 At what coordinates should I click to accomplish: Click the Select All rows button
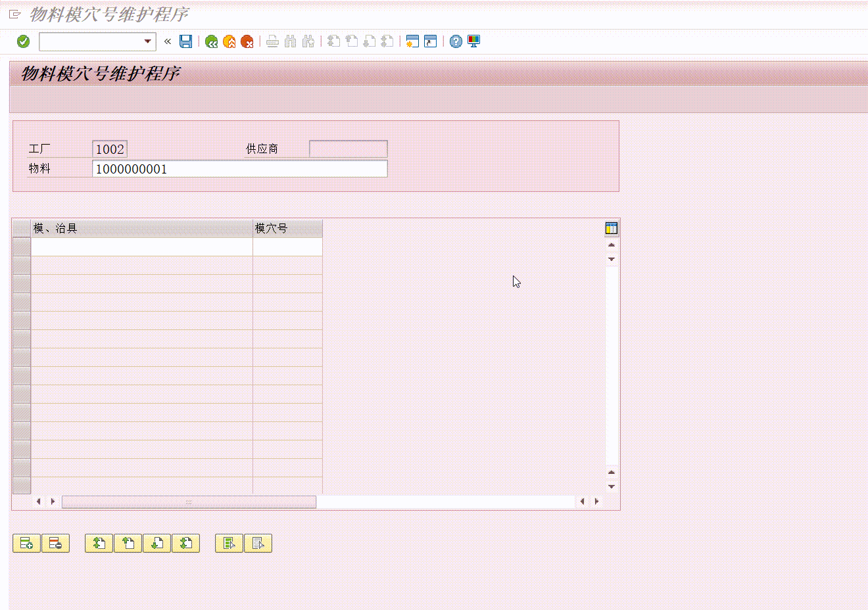point(229,544)
